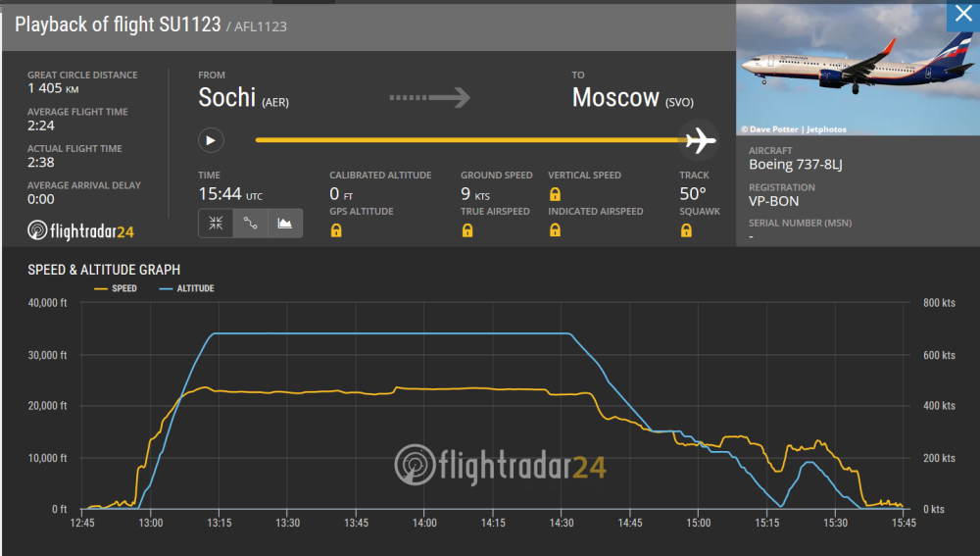Click the 15:44 UTC time value

click(x=230, y=194)
